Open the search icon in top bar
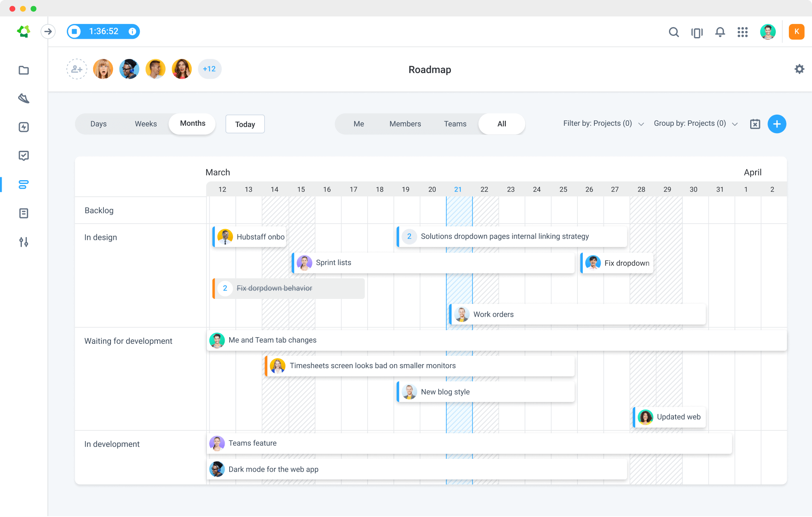 [674, 32]
